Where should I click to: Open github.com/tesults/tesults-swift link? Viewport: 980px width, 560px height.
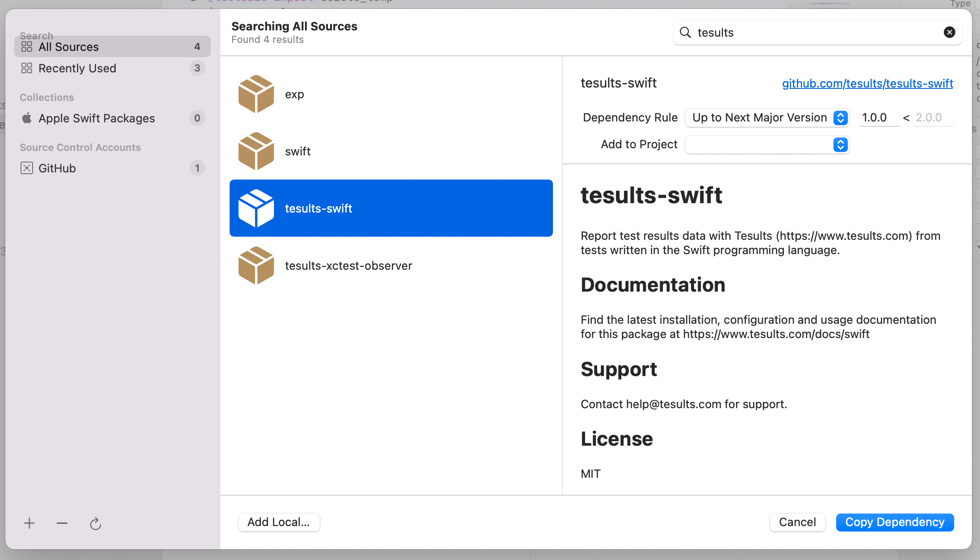click(867, 84)
